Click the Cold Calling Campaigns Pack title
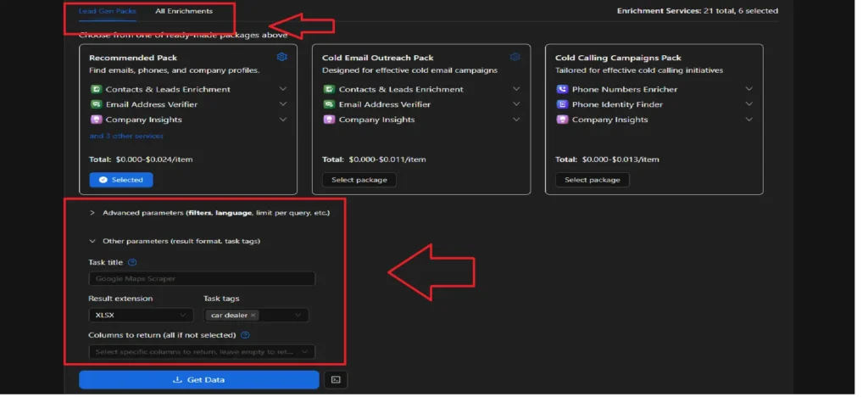Viewport: 868px width, 397px height. click(618, 58)
